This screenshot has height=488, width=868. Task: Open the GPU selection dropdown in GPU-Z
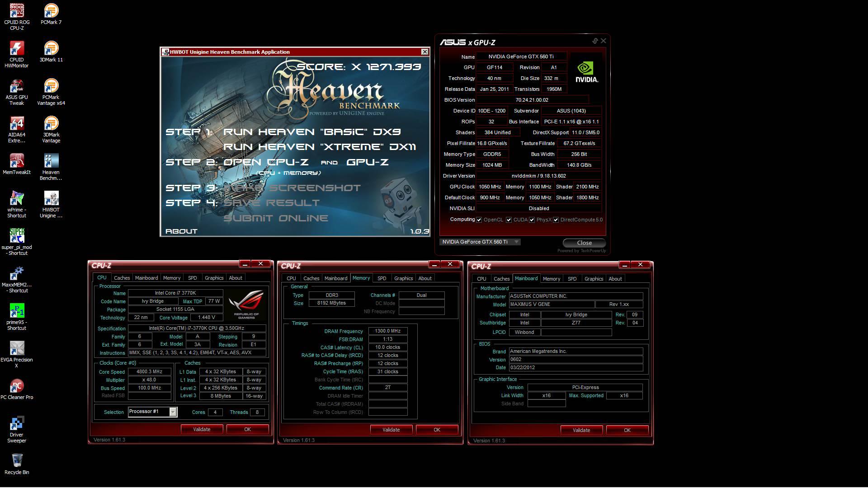tap(480, 242)
